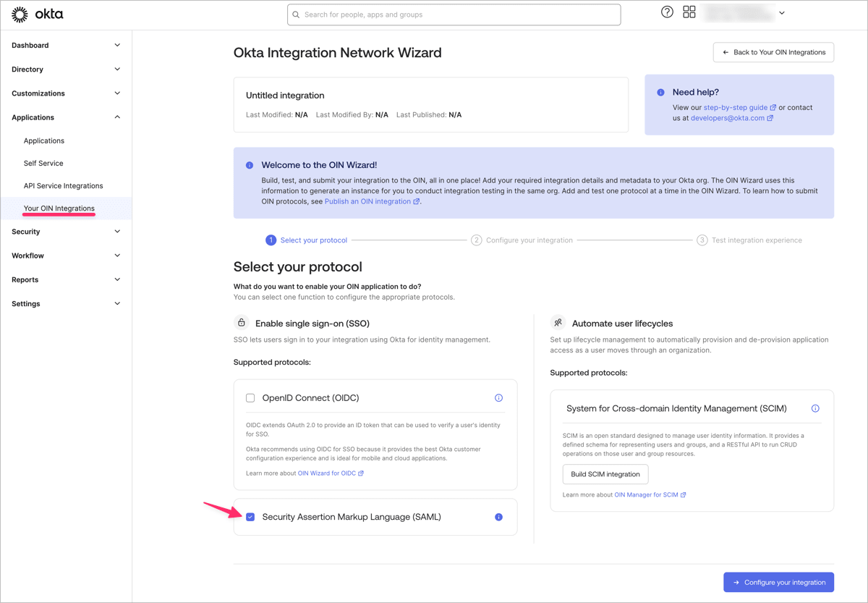Click the Need help? info icon
Screen dimensions: 868x603
pyautogui.click(x=660, y=93)
